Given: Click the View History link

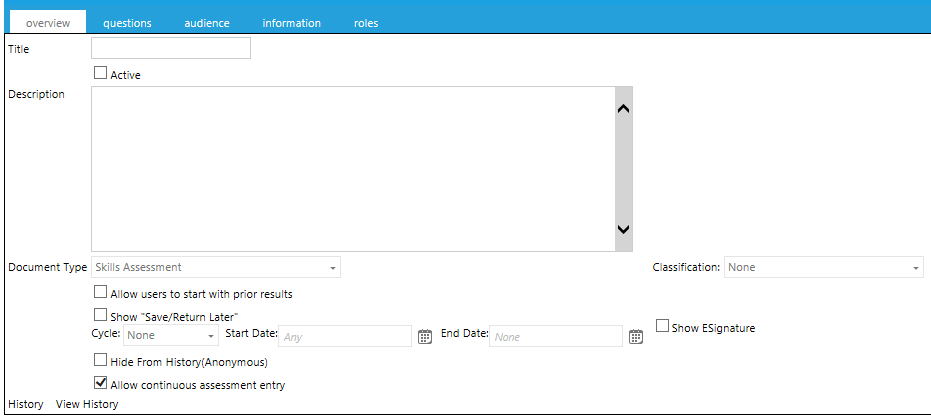Looking at the screenshot, I should (x=87, y=404).
